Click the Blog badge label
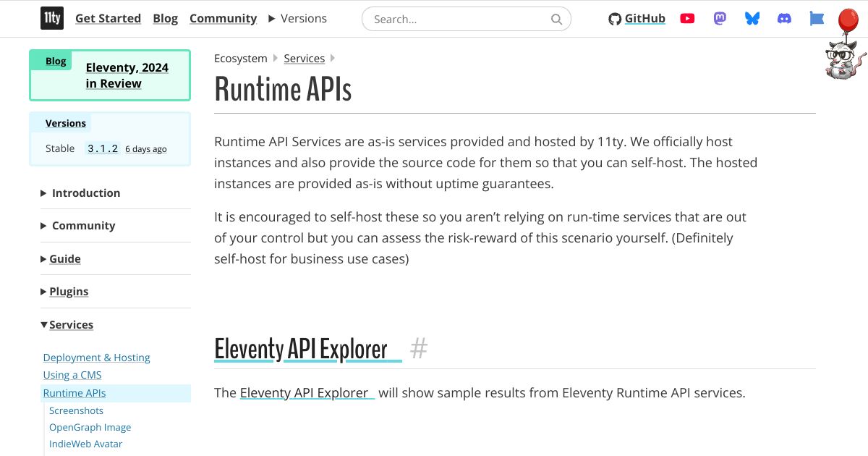This screenshot has height=456, width=868. click(56, 61)
